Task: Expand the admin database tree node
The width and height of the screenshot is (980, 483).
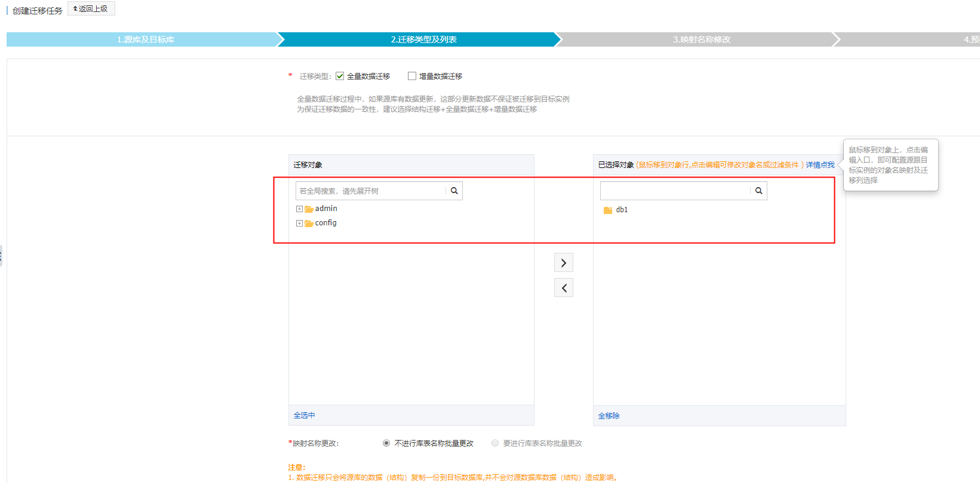Action: coord(299,209)
